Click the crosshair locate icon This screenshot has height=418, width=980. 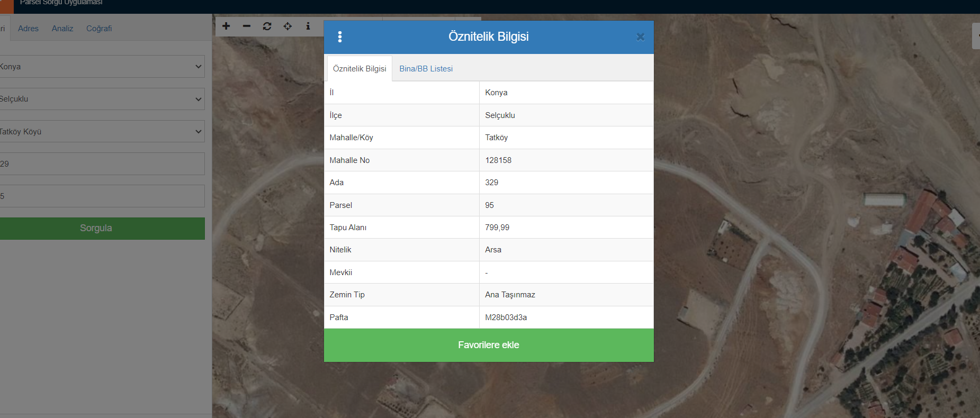click(287, 26)
